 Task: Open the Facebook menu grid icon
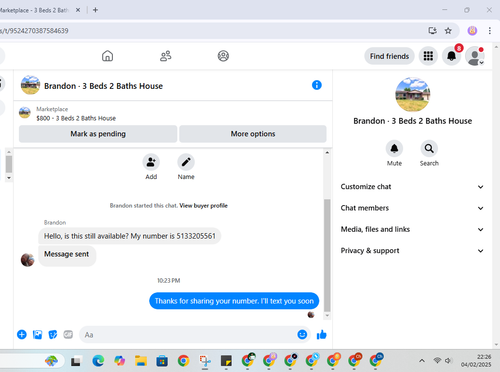428,56
